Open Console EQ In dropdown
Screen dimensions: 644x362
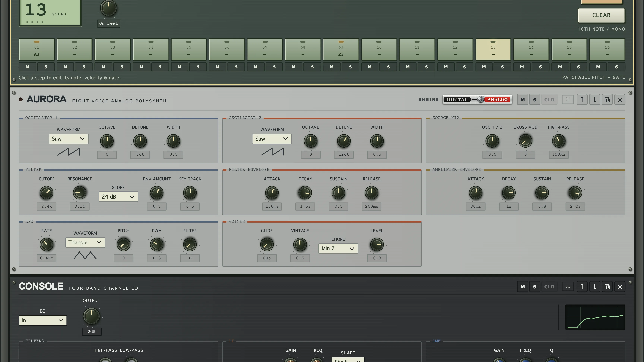click(43, 320)
